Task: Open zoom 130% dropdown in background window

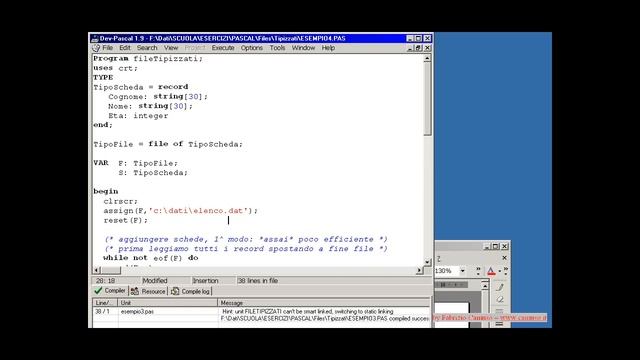Action: coord(462,271)
